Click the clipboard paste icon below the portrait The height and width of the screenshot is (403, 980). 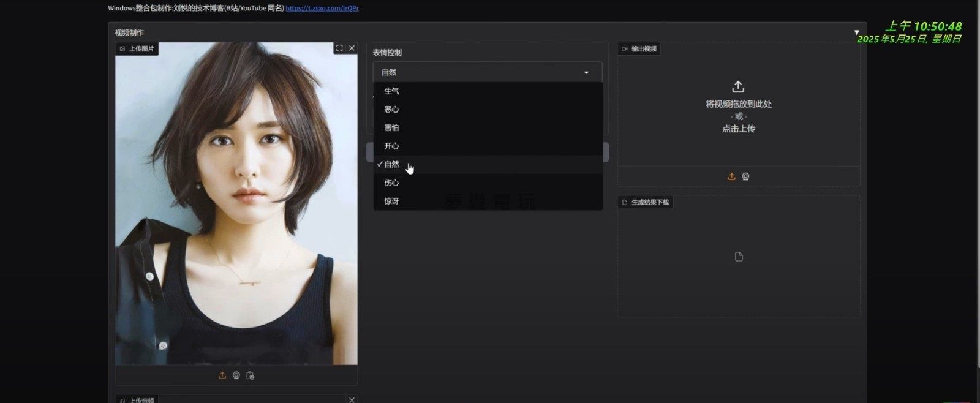(250, 375)
